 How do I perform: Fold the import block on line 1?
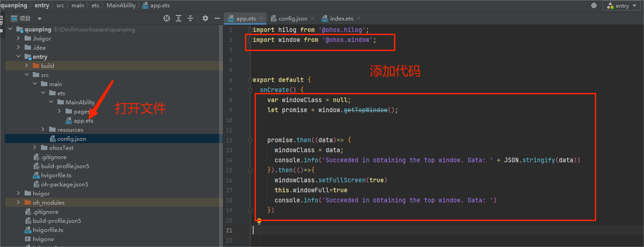(x=250, y=30)
